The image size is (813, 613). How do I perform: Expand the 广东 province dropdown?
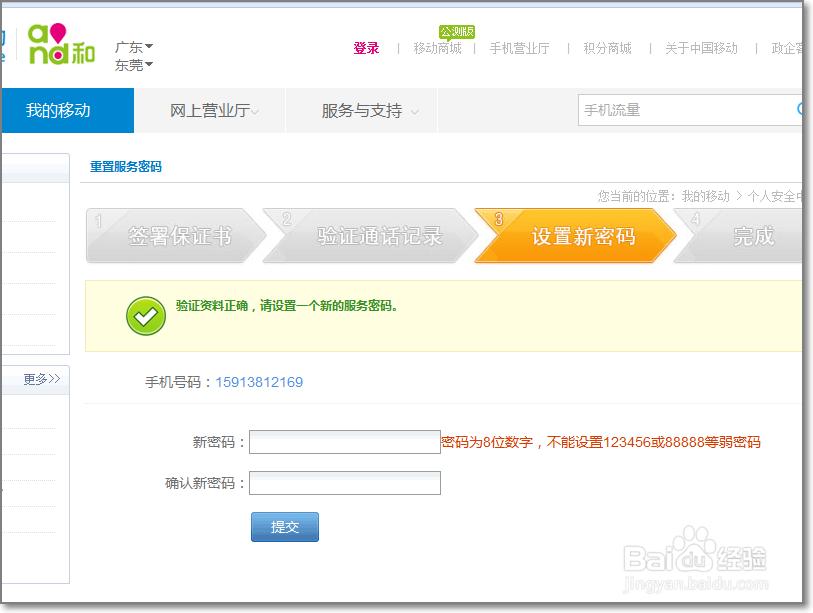[130, 45]
